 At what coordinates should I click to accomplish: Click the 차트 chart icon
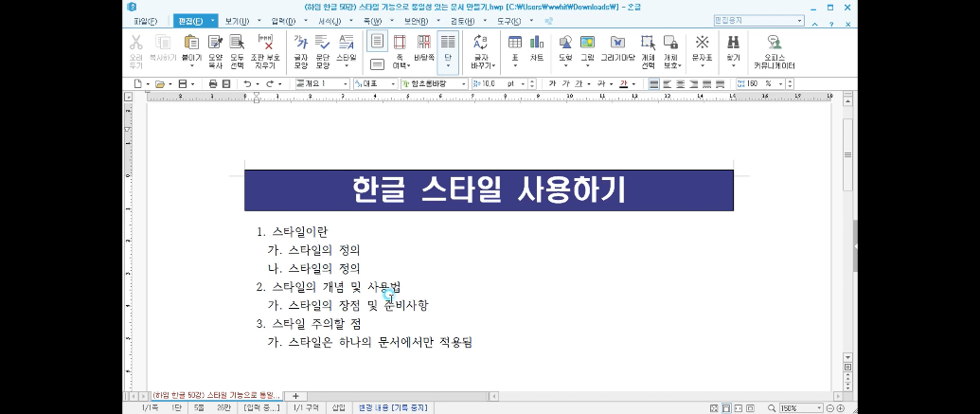[537, 47]
